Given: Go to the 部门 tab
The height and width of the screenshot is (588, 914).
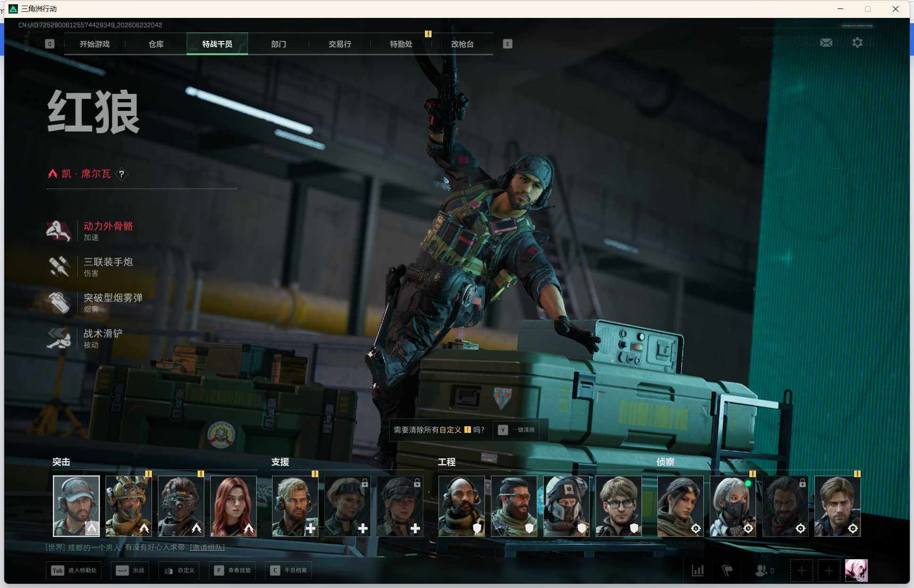Looking at the screenshot, I should [x=278, y=44].
